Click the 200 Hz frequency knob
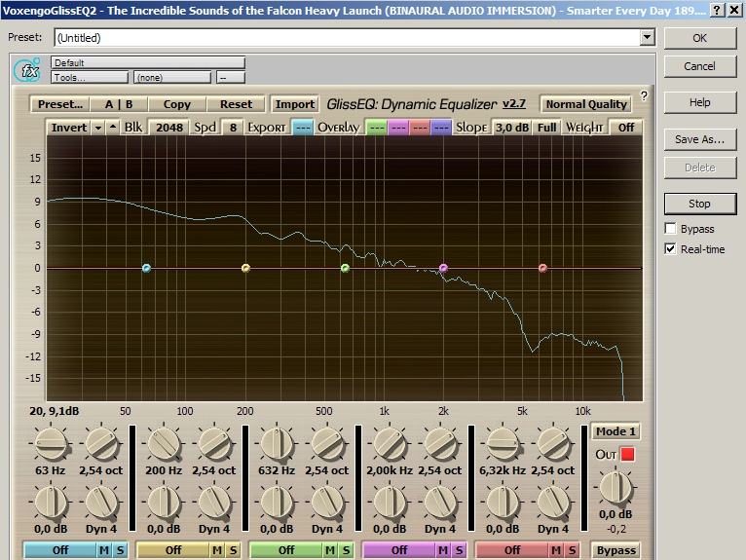 [x=164, y=443]
